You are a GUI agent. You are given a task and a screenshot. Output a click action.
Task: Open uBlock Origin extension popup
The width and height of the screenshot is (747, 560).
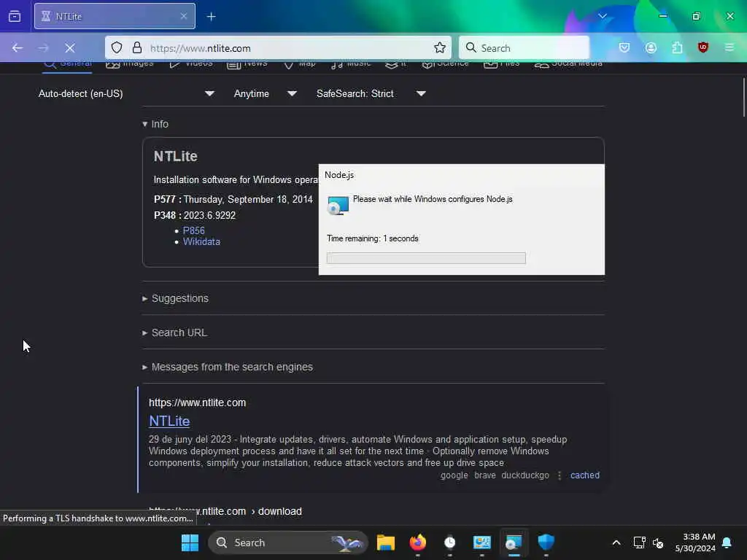click(703, 47)
